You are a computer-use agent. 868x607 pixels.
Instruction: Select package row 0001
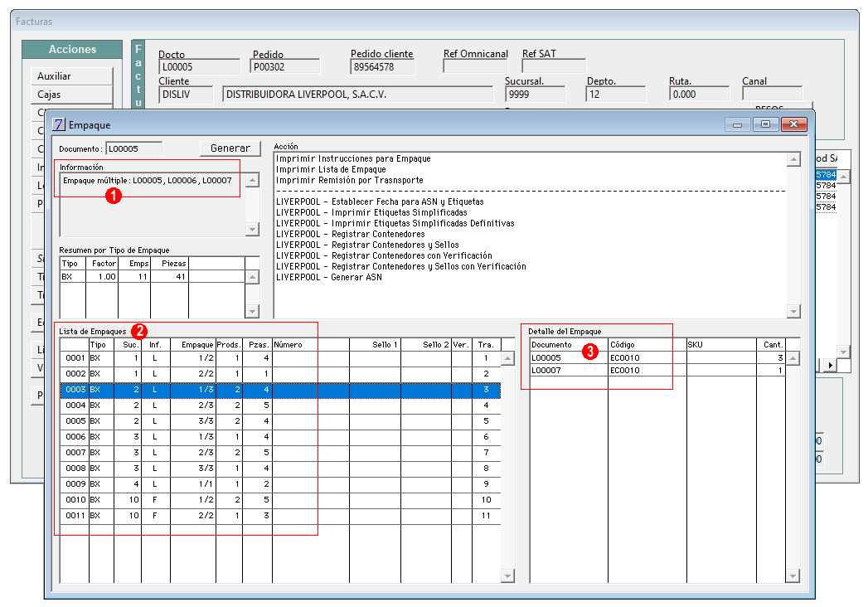tap(280, 358)
